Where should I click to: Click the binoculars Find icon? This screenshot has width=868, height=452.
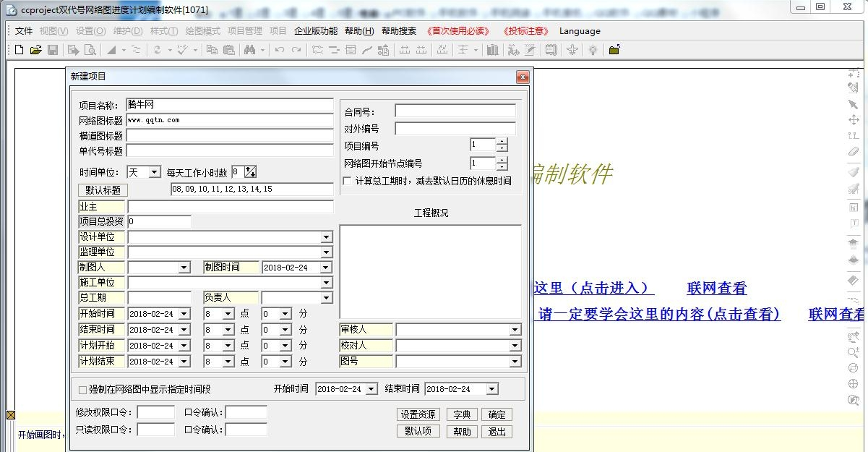point(250,50)
